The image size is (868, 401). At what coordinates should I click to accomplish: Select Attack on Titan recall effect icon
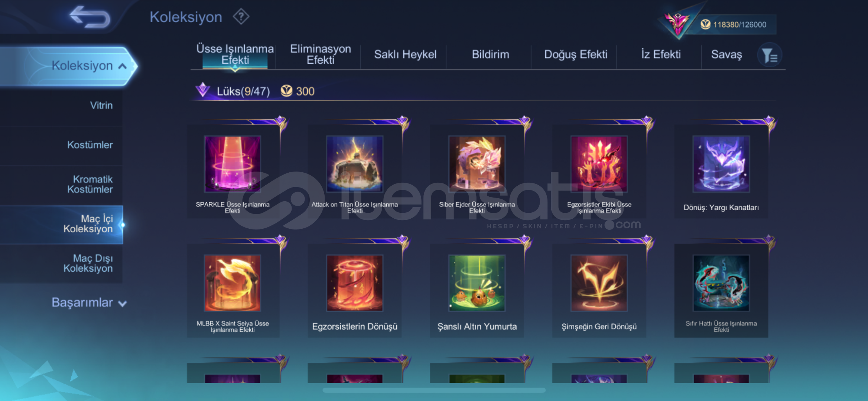(355, 164)
